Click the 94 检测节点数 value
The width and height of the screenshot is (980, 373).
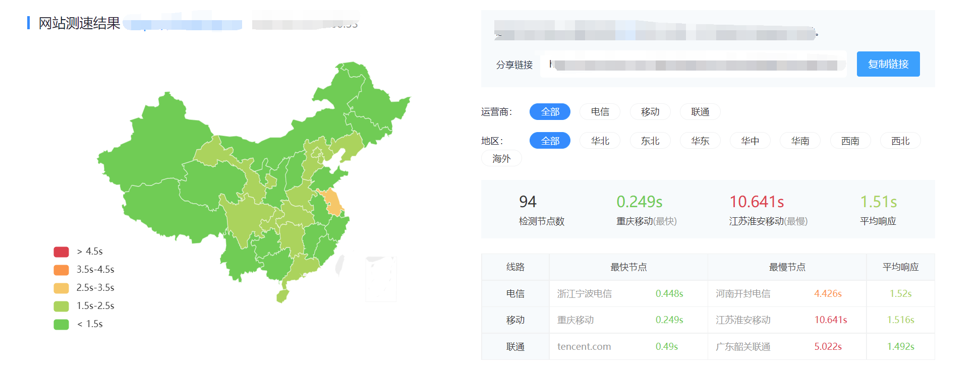pyautogui.click(x=528, y=202)
